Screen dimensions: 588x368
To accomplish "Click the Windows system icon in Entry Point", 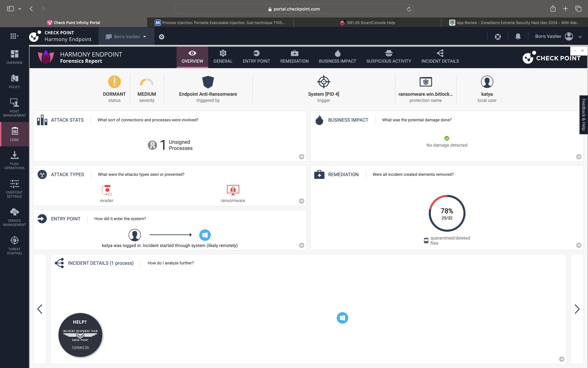I will click(205, 235).
